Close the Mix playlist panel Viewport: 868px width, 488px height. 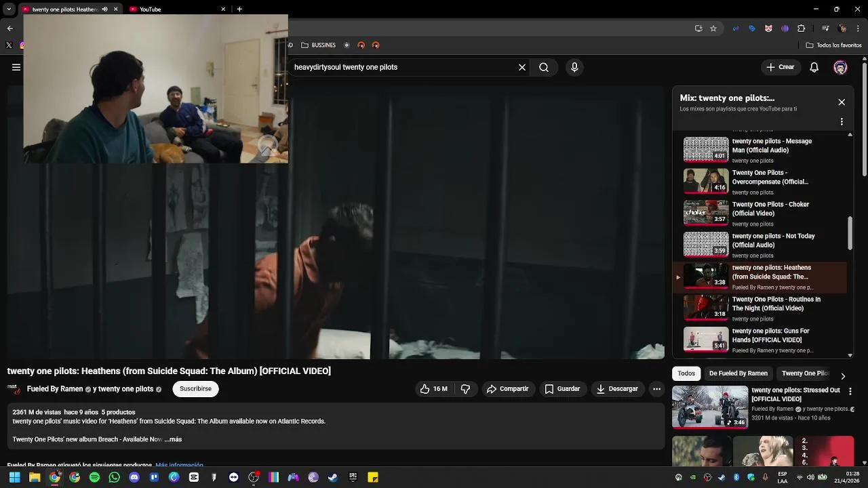842,102
